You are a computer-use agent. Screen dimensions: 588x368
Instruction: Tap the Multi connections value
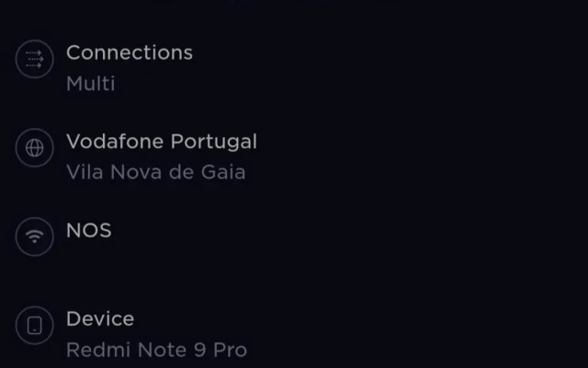(x=90, y=84)
